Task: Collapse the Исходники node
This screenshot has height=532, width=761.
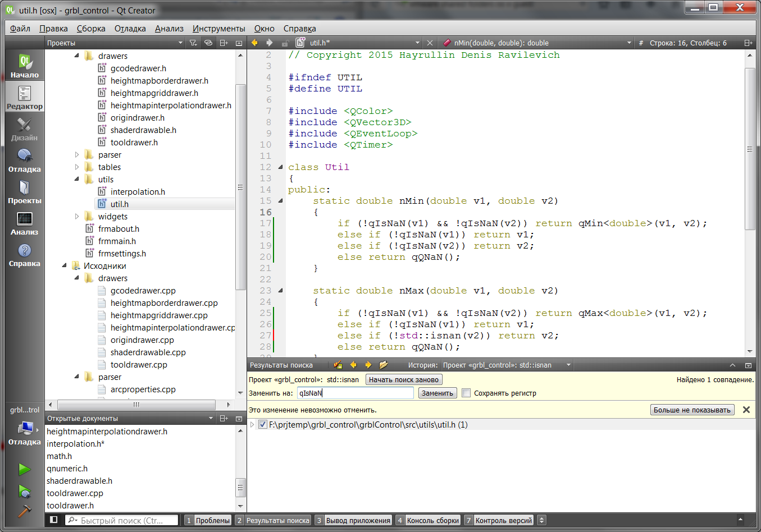Action: pos(65,265)
